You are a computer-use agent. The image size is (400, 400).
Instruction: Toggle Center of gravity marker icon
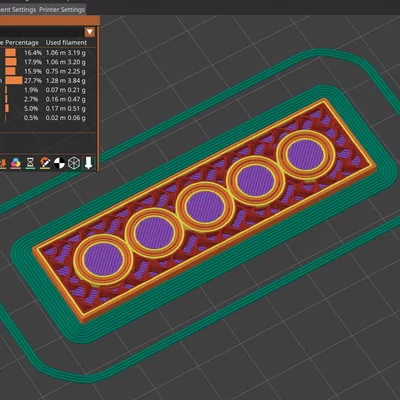click(x=59, y=163)
